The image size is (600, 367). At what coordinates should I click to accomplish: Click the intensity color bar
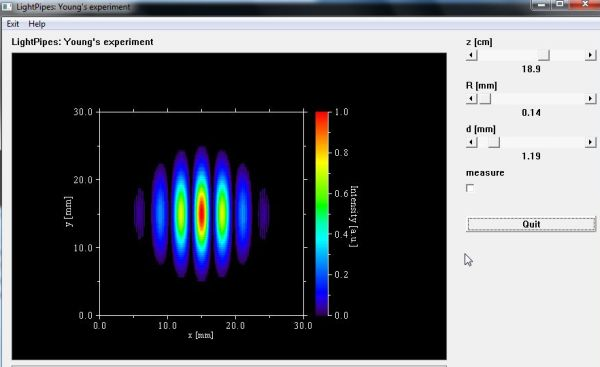coord(322,214)
